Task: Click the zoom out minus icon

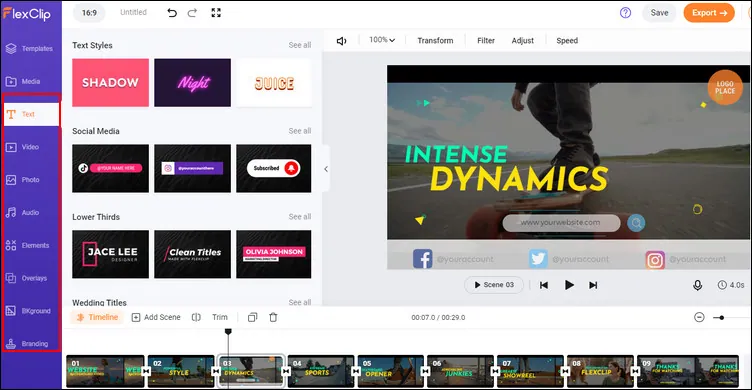Action: point(699,317)
